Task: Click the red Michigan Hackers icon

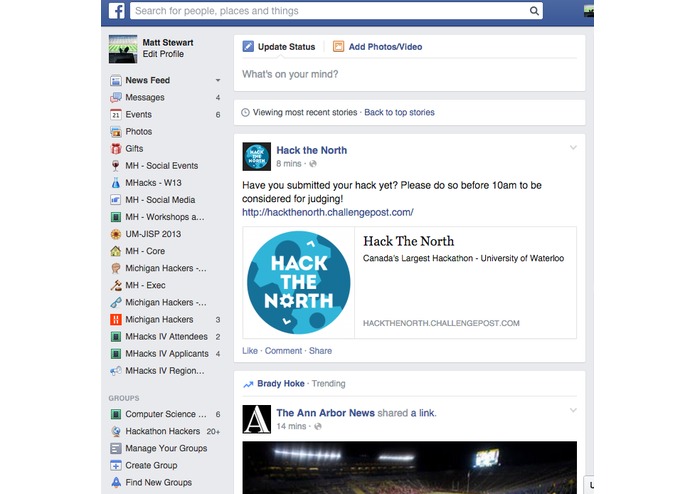Action: point(116,319)
